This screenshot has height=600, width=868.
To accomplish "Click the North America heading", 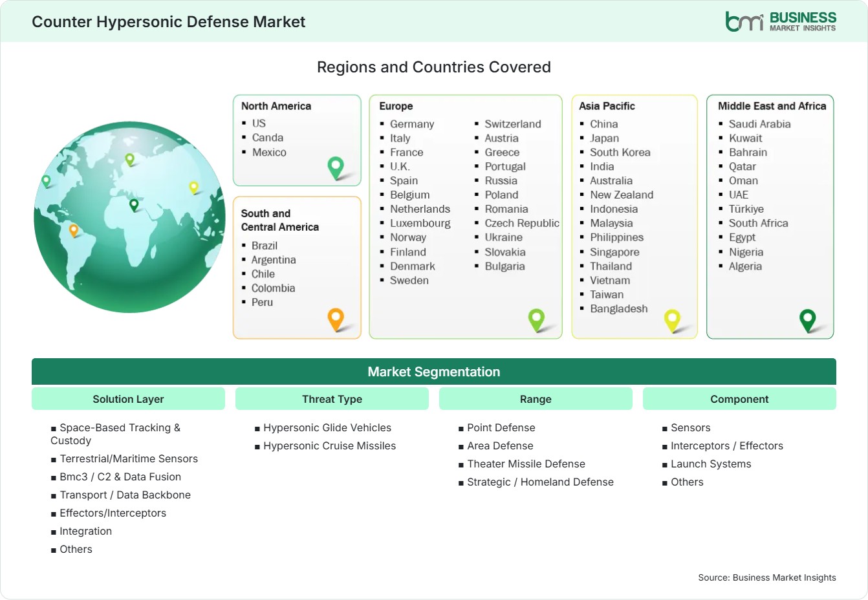I will (276, 106).
